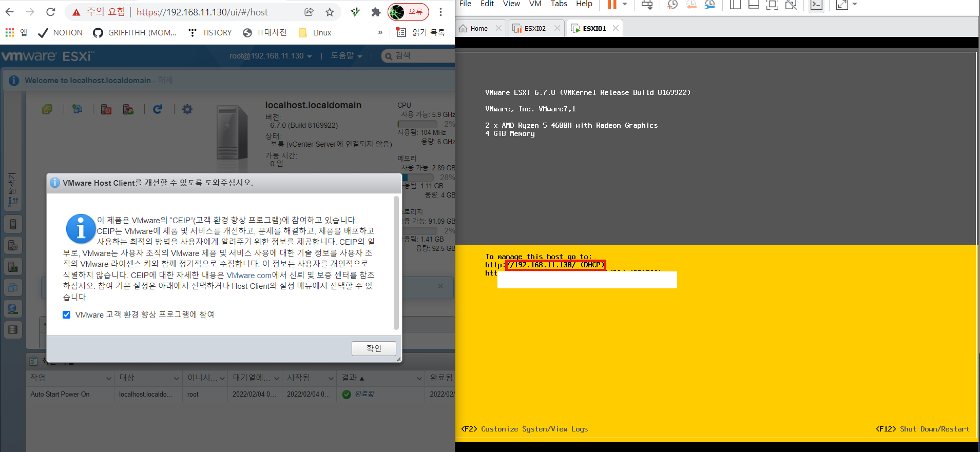Viewport: 980px width, 452px height.
Task: Open the VM menu in Workstation
Action: point(535,4)
